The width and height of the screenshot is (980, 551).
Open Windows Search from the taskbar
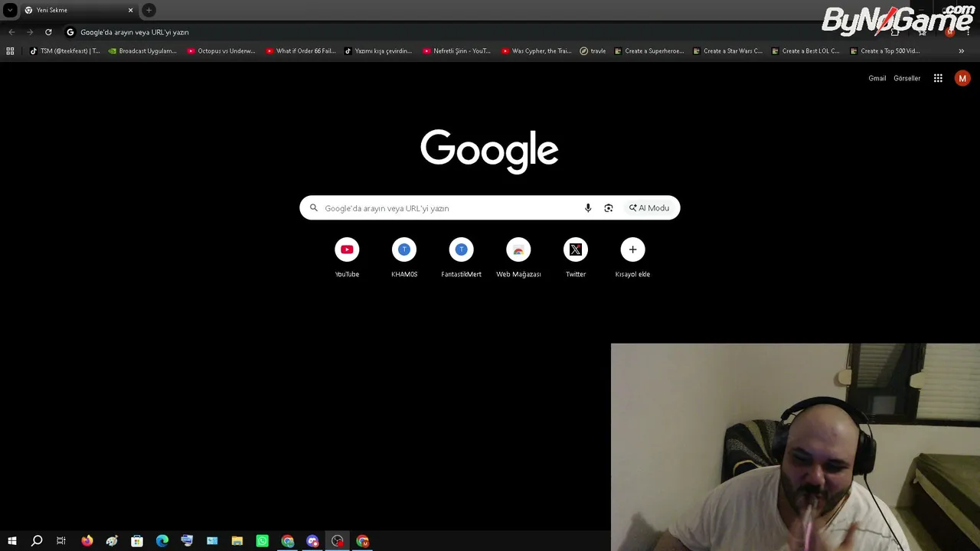37,541
